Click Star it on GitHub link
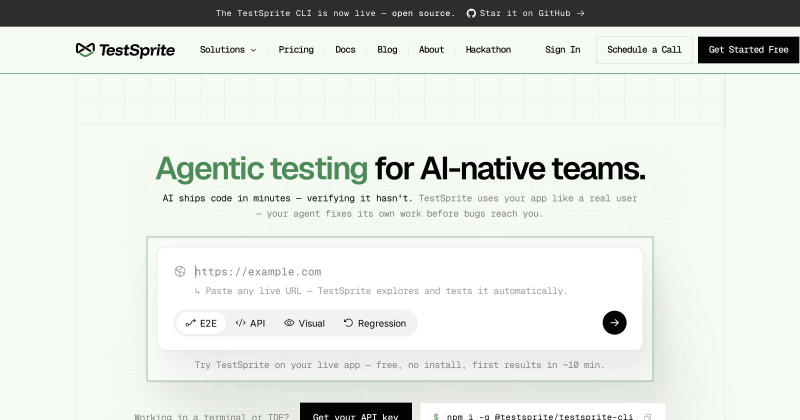 [x=525, y=13]
